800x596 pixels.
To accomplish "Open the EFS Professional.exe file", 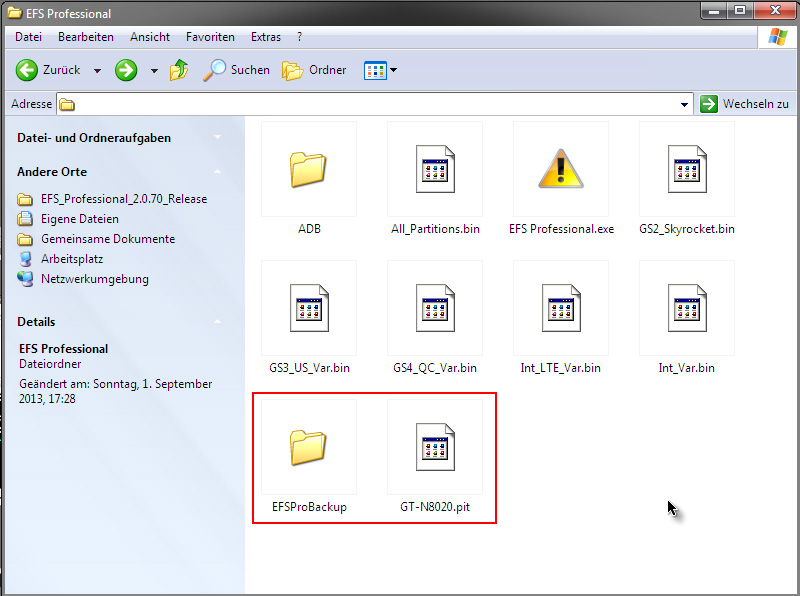I will 561,170.
